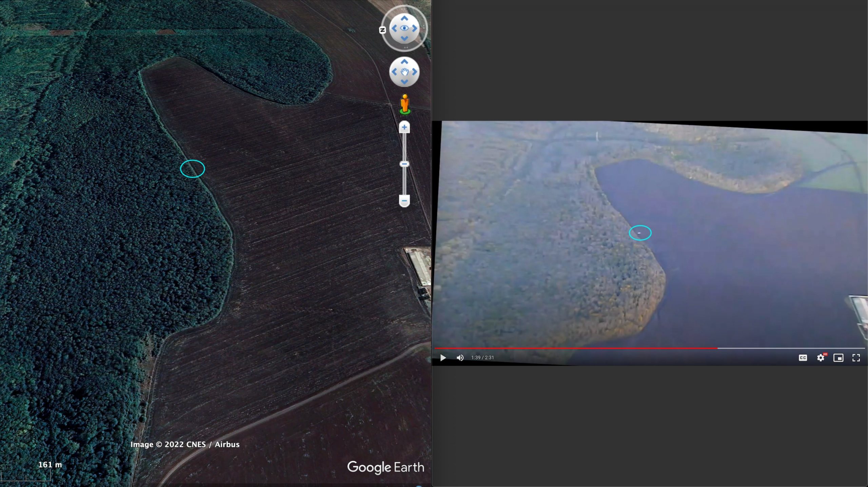Viewport: 868px width, 487px height.
Task: Click the look-right arrow on the eye joystick
Action: tap(415, 28)
